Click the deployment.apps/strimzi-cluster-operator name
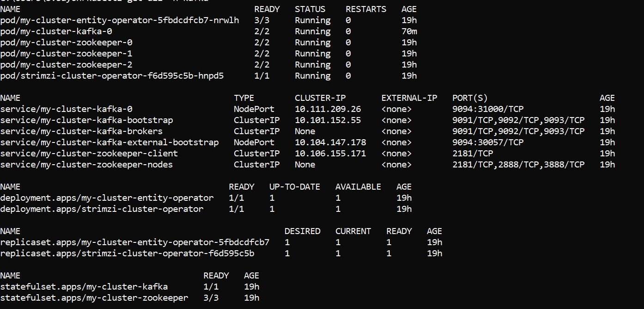The height and width of the screenshot is (309, 644). point(102,209)
